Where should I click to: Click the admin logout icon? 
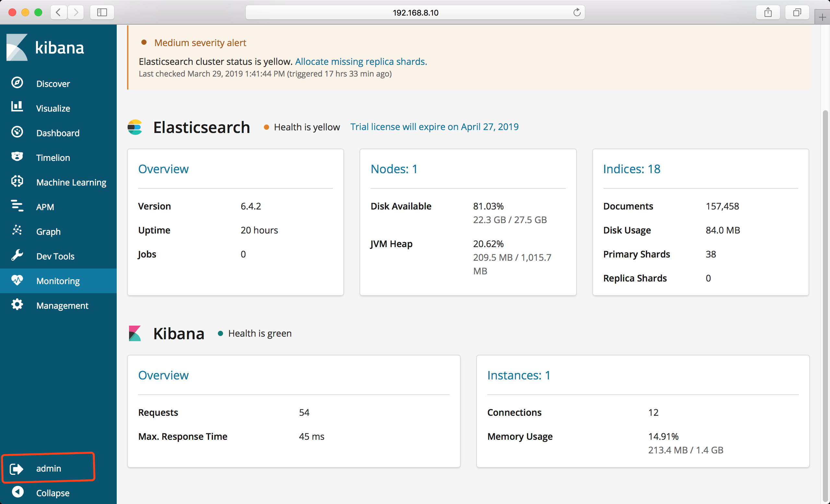16,469
